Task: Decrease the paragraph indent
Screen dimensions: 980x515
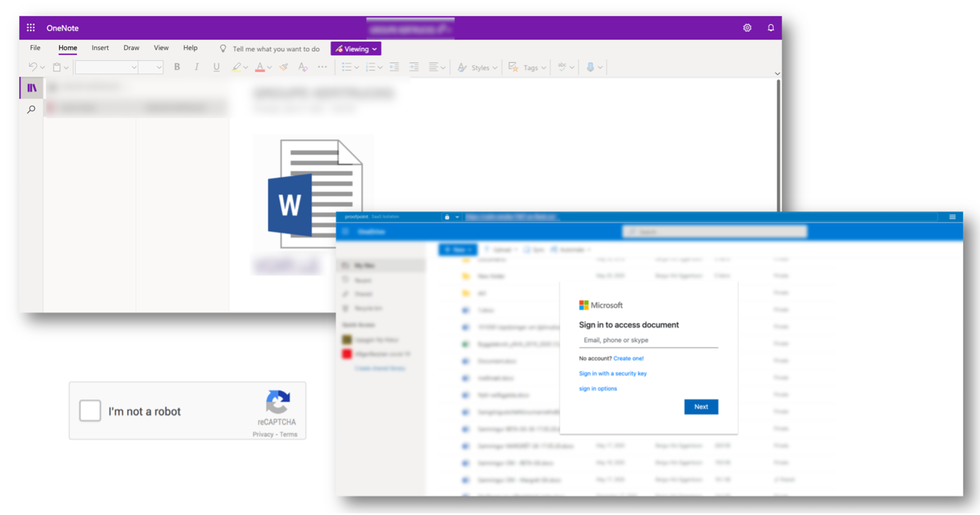Action: click(x=394, y=67)
